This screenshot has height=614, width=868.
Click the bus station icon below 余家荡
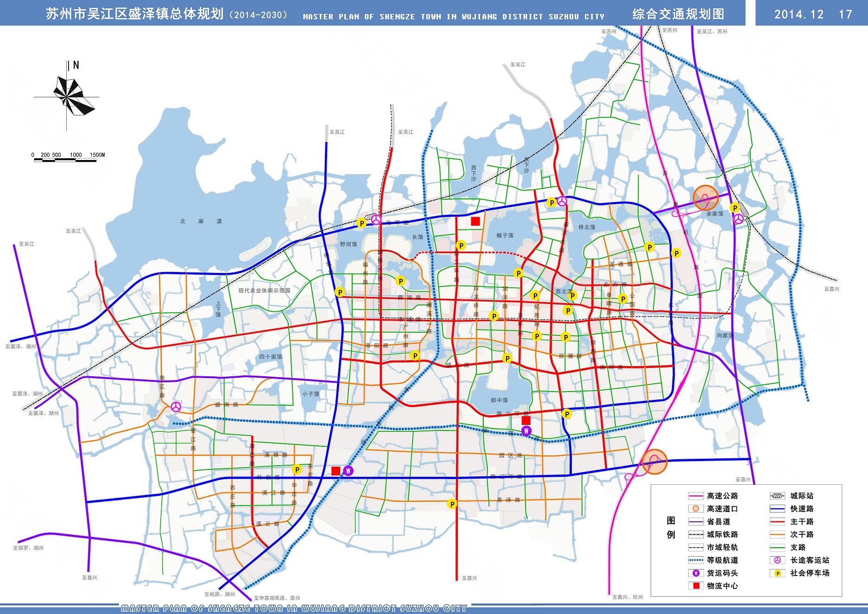[x=738, y=219]
